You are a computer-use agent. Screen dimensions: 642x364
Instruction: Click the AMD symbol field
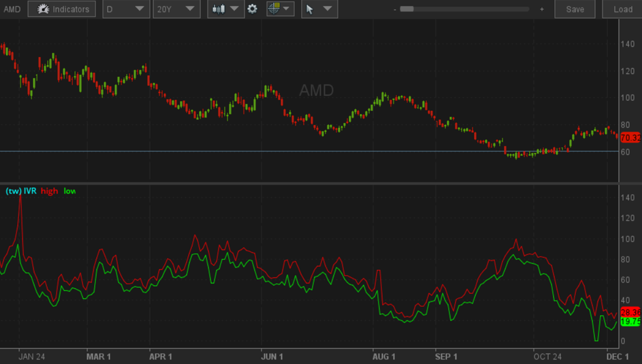point(12,9)
